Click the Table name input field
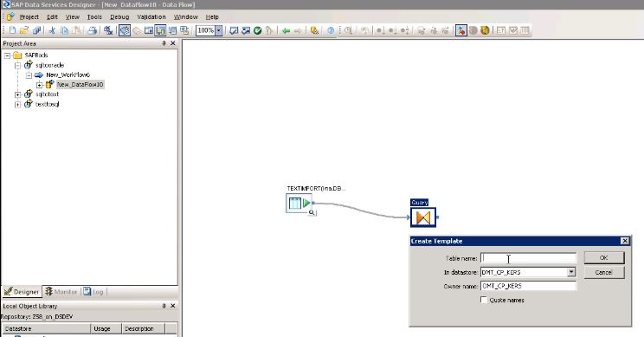 pos(528,258)
